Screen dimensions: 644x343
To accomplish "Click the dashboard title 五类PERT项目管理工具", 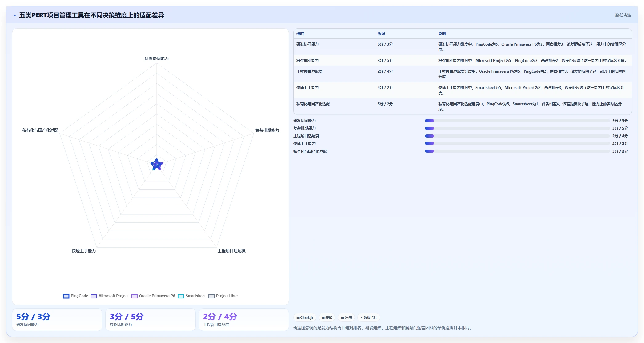I will coord(91,15).
